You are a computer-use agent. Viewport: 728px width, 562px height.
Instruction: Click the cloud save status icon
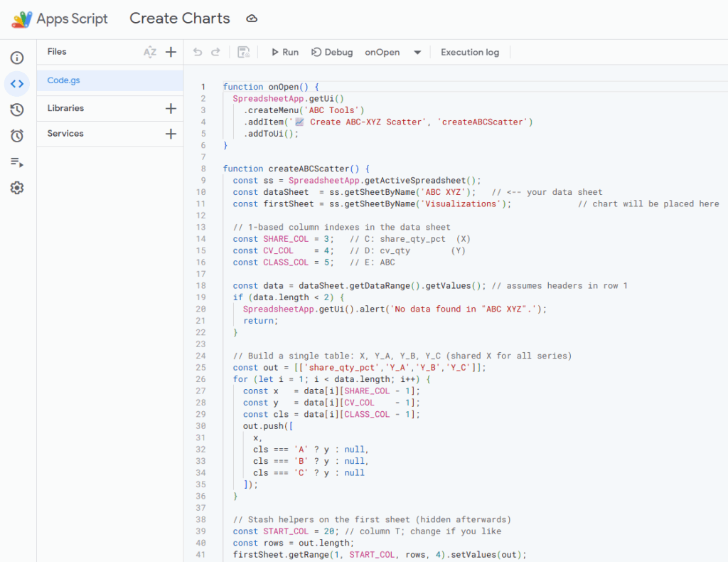click(x=252, y=19)
